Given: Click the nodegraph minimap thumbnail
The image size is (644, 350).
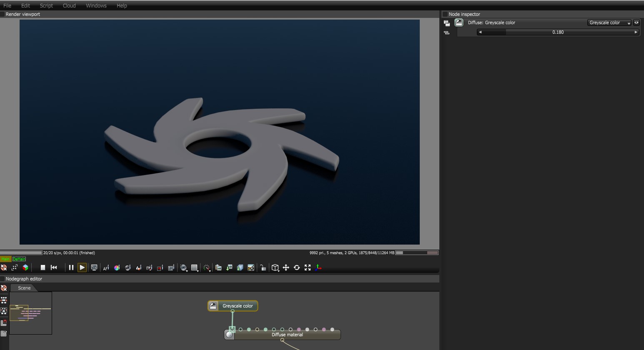Looking at the screenshot, I should [31, 313].
